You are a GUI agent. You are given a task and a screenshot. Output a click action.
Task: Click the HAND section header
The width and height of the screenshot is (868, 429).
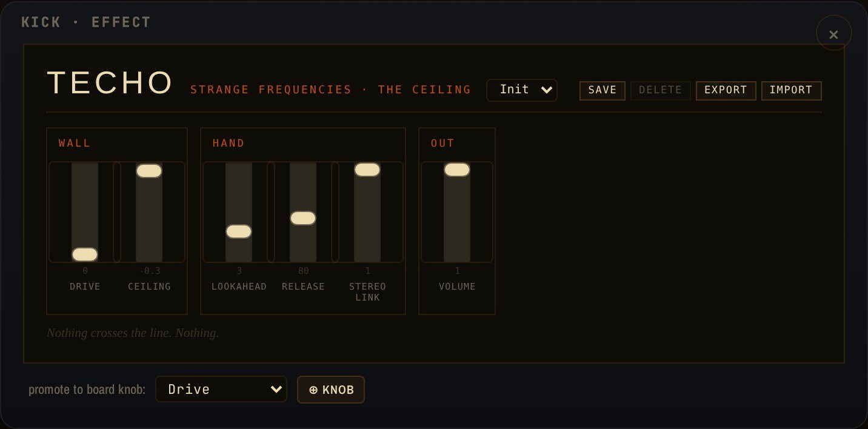coord(229,144)
